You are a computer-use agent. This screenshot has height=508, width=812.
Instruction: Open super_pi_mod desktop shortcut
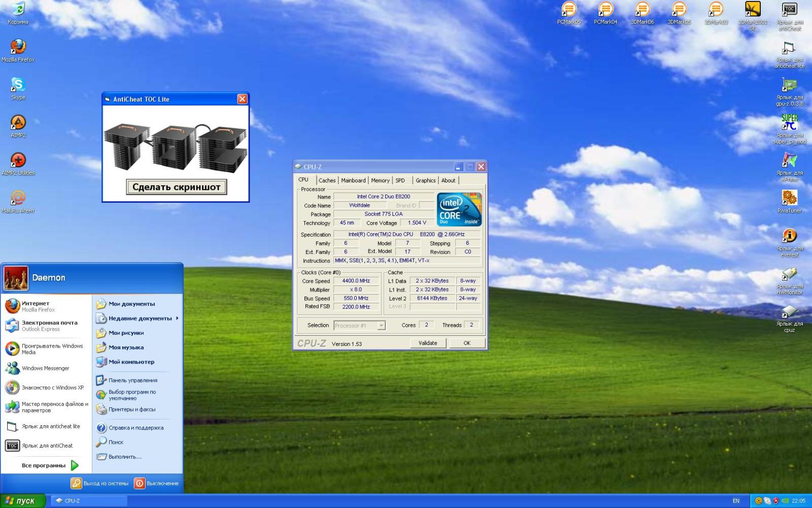[789, 129]
